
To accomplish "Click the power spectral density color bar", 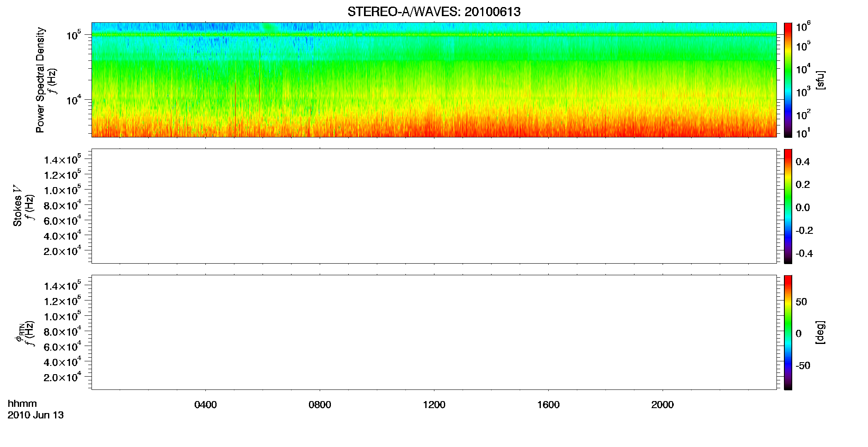I will [x=788, y=80].
